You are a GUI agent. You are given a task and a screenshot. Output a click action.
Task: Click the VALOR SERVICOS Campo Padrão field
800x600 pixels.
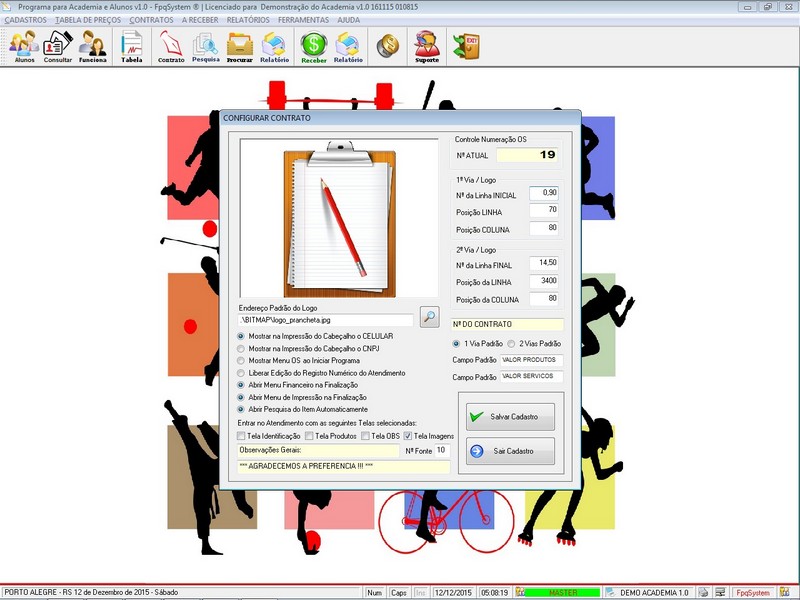click(531, 377)
